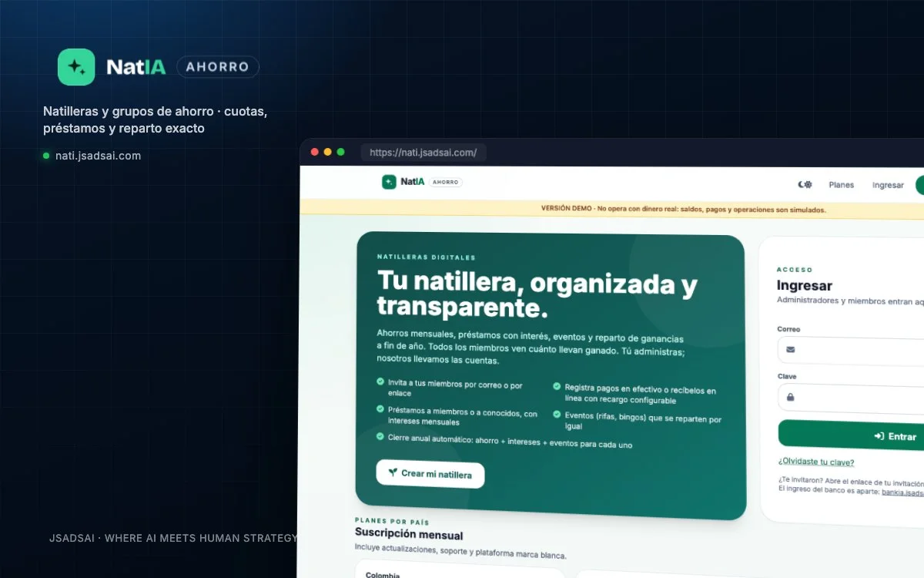Click the bankia.jsadsai link below login
Viewport: 924px width, 578px height.
point(902,492)
